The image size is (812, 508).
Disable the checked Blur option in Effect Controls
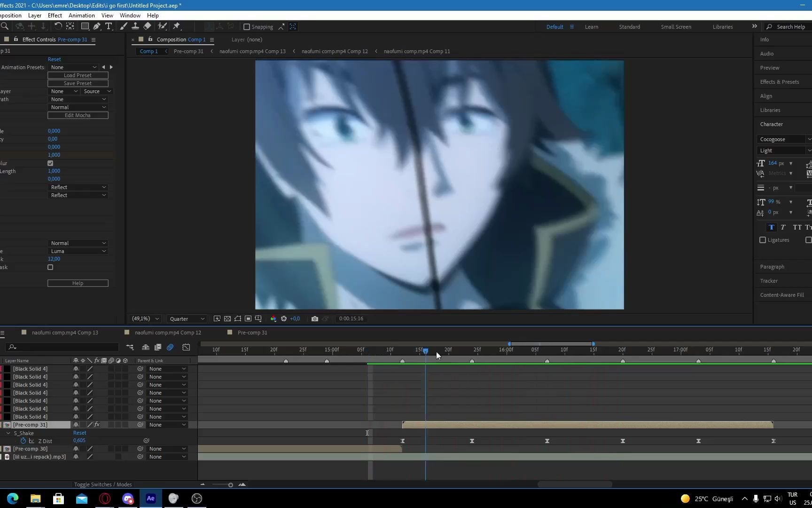[x=50, y=163]
